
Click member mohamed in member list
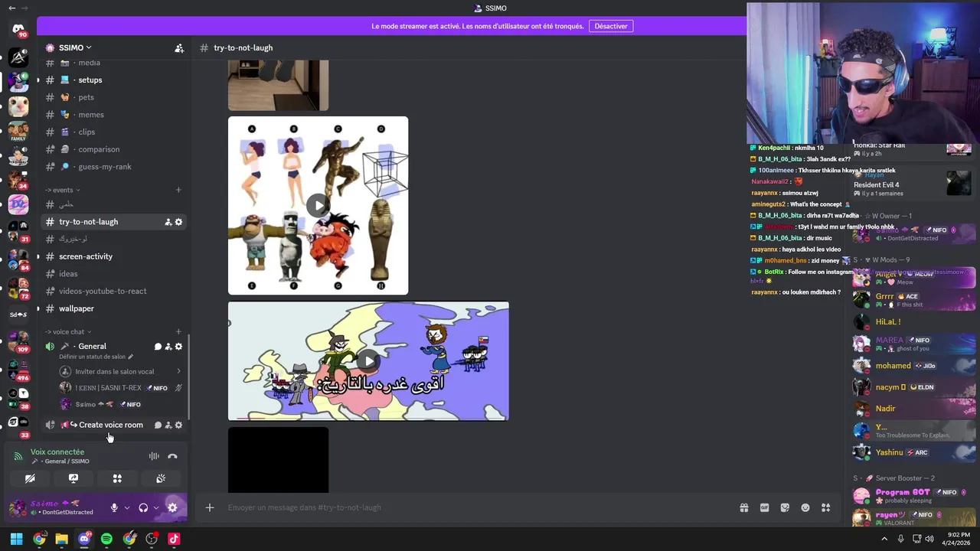(x=913, y=366)
